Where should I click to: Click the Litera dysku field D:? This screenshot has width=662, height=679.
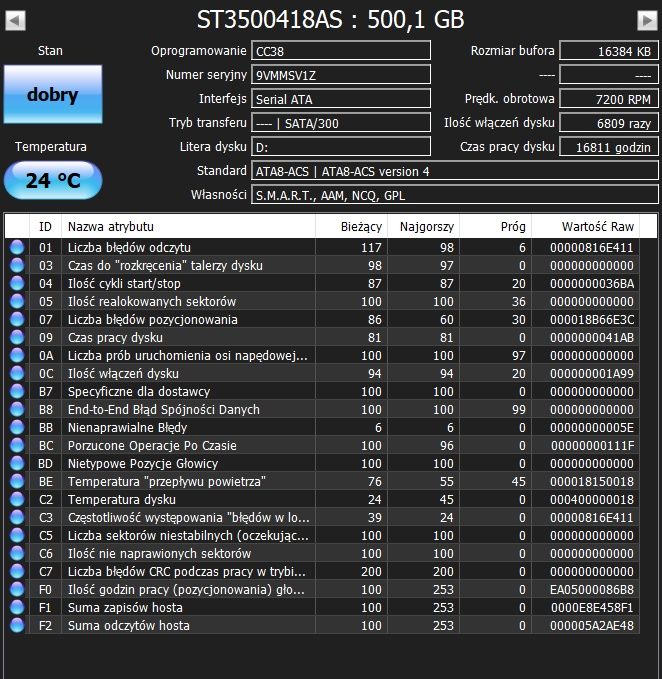coord(341,146)
